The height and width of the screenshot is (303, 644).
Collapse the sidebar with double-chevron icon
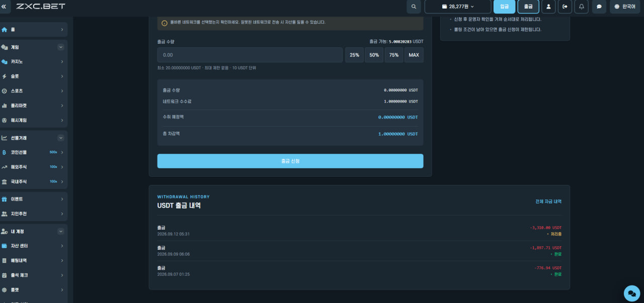pyautogui.click(x=4, y=7)
